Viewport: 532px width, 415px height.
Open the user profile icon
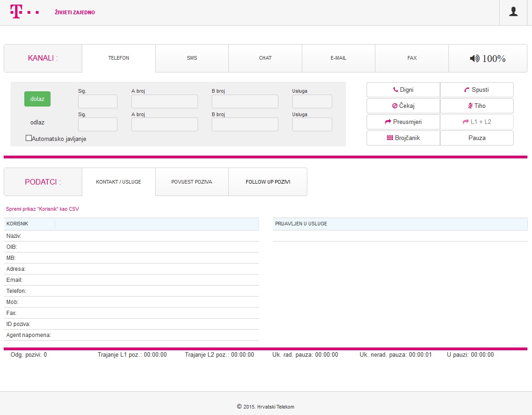pyautogui.click(x=513, y=12)
